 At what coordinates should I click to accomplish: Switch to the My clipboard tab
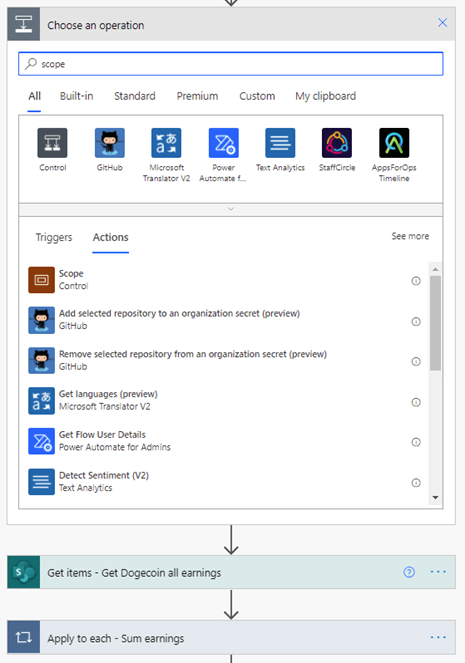(326, 96)
